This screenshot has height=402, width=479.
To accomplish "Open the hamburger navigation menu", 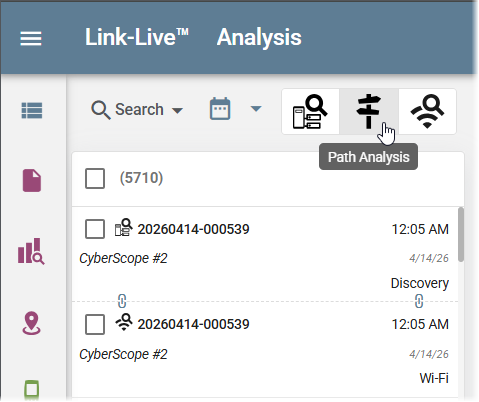I will click(31, 38).
